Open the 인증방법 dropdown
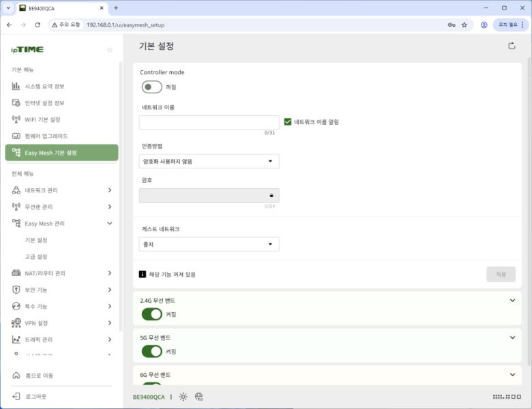532x409 pixels. click(x=209, y=161)
